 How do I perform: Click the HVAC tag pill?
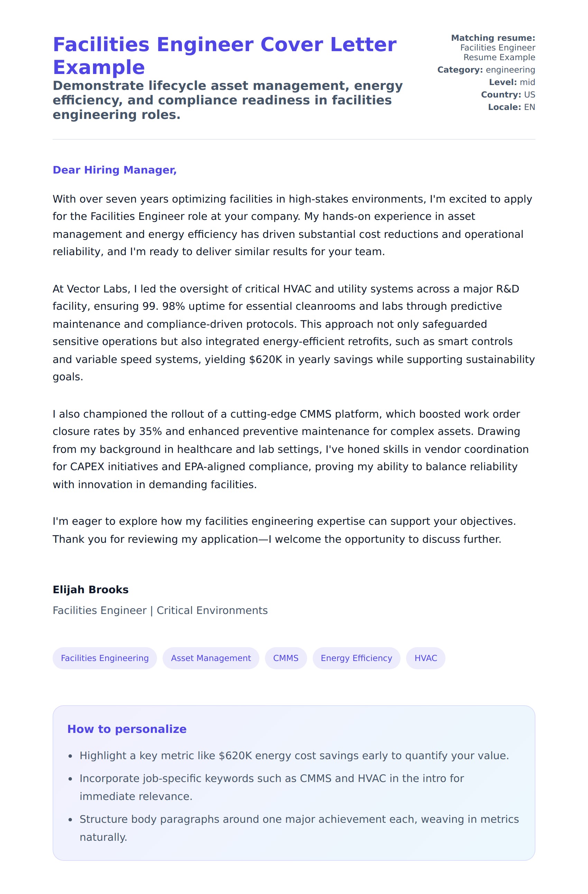click(x=425, y=658)
